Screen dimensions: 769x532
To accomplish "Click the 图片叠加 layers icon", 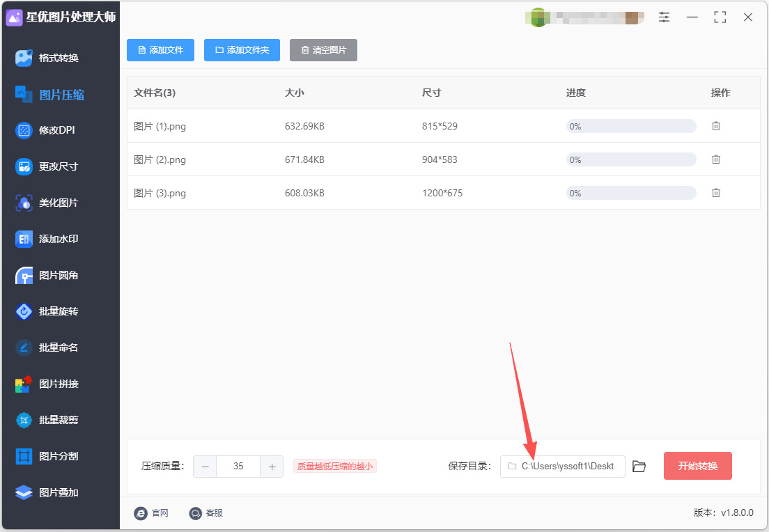I will (24, 492).
